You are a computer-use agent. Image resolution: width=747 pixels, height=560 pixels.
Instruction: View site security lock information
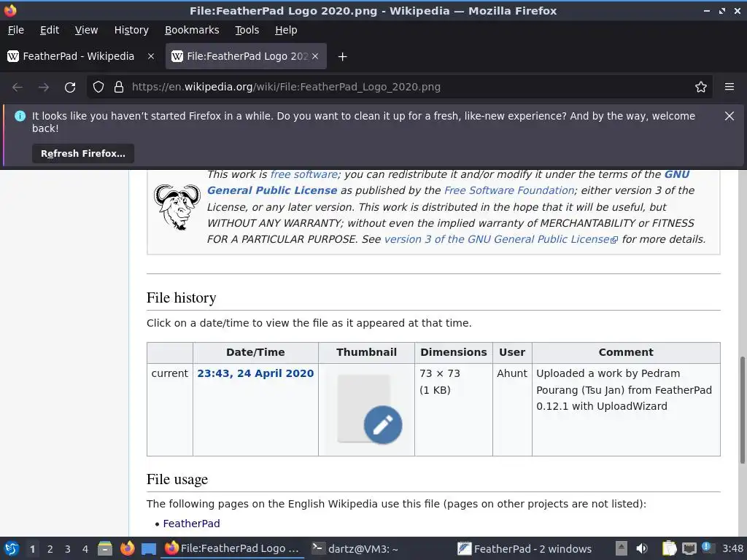tap(119, 87)
